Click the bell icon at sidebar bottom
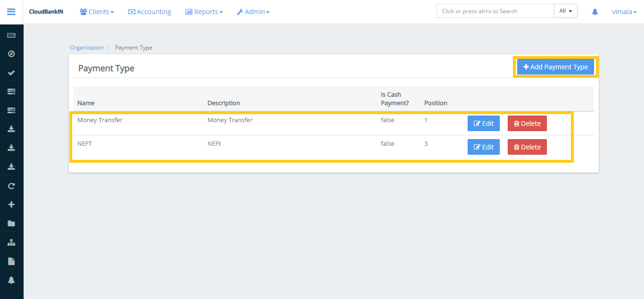Image resolution: width=644 pixels, height=299 pixels. pyautogui.click(x=11, y=279)
